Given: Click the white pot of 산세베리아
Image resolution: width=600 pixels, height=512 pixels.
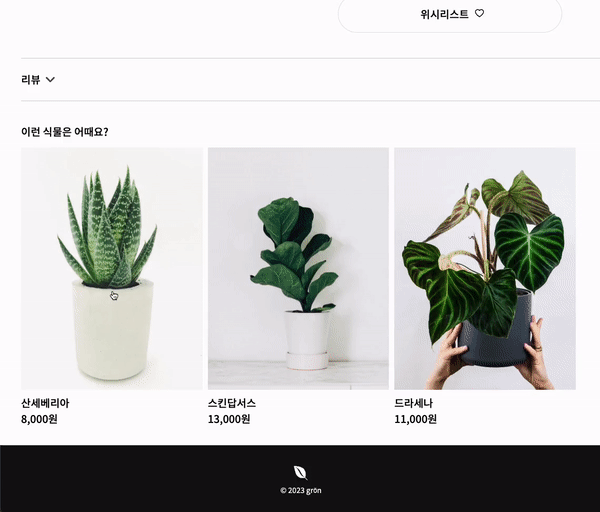Looking at the screenshot, I should pos(113,331).
